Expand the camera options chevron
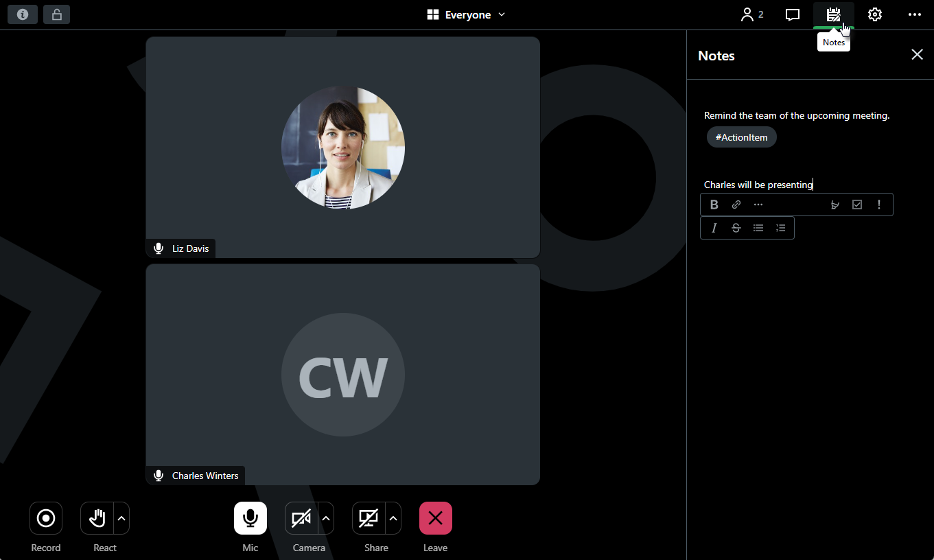Image resolution: width=934 pixels, height=560 pixels. (327, 518)
